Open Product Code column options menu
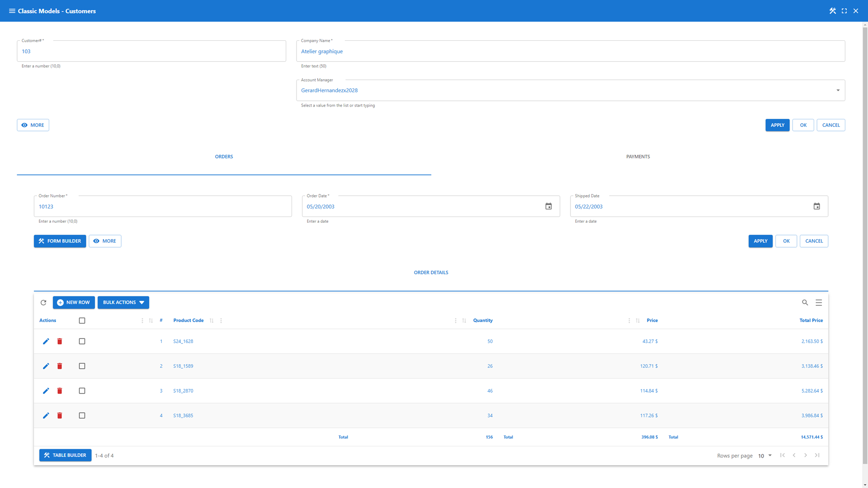This screenshot has height=488, width=868. point(221,321)
